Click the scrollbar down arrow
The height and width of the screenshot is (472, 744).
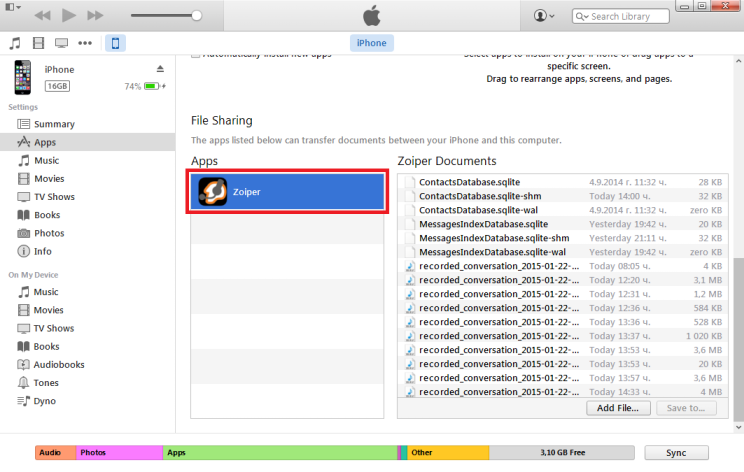click(738, 427)
